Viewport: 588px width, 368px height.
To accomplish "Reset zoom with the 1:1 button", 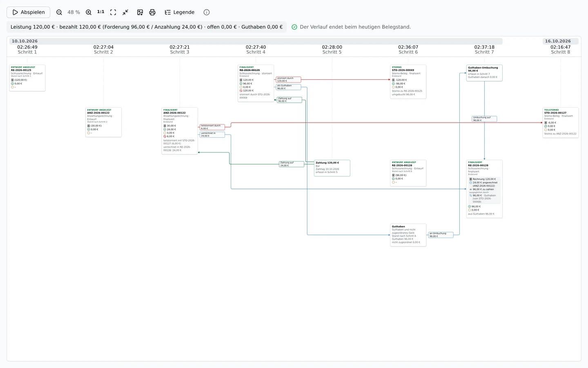I will (x=101, y=12).
